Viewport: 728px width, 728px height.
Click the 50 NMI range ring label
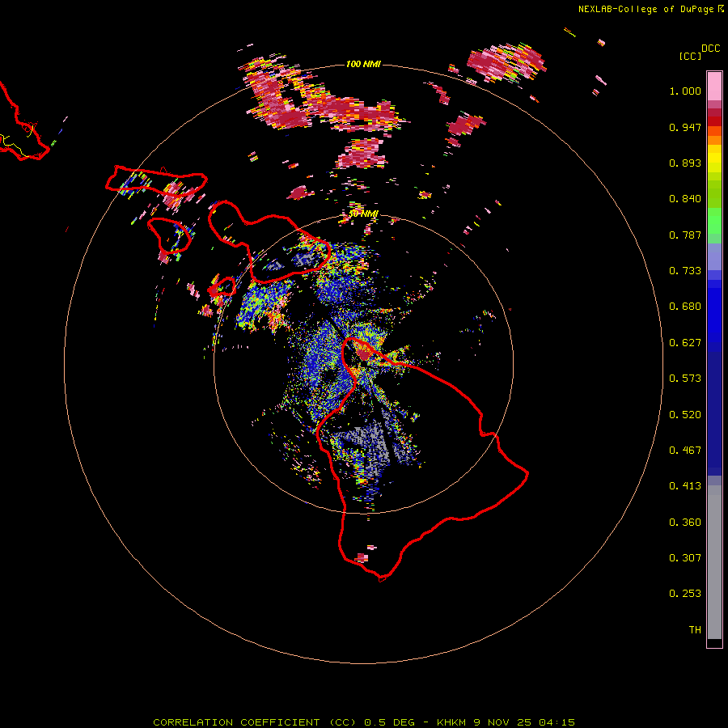tap(363, 214)
